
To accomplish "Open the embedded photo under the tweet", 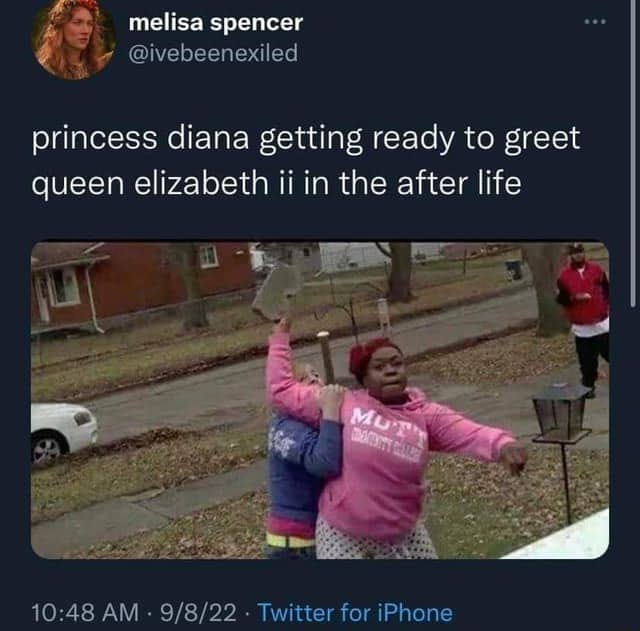I will coord(320,400).
